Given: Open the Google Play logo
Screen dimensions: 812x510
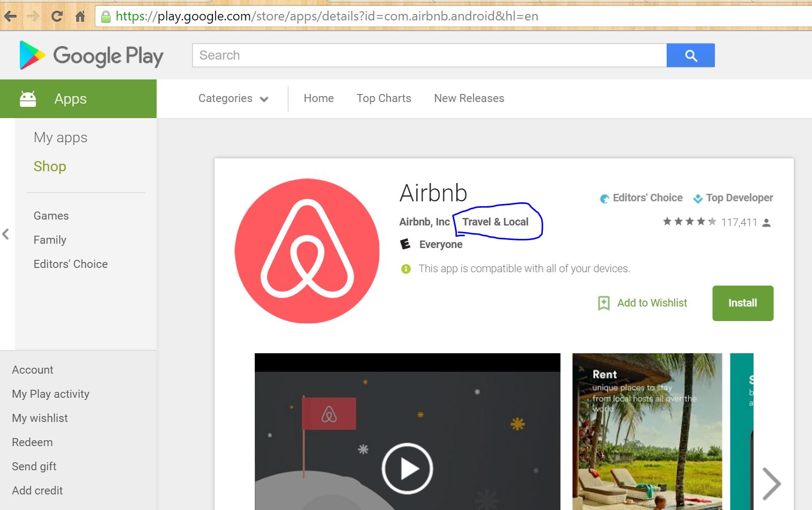Looking at the screenshot, I should pyautogui.click(x=91, y=55).
